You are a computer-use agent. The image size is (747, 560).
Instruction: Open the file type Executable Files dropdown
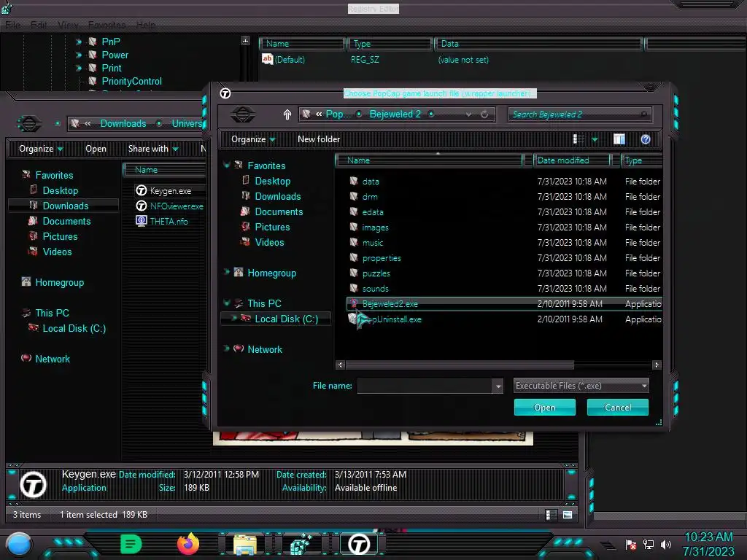pyautogui.click(x=581, y=386)
